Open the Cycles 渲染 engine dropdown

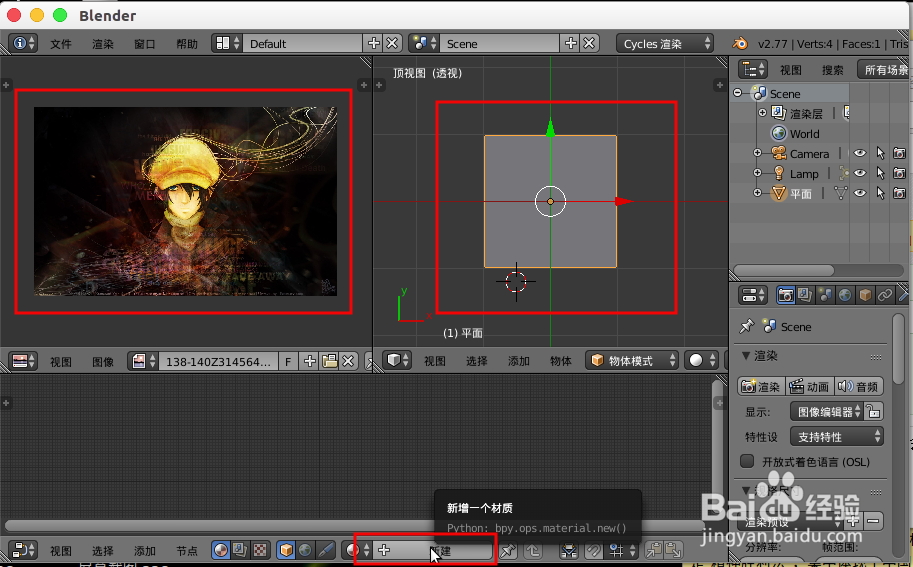pyautogui.click(x=664, y=44)
